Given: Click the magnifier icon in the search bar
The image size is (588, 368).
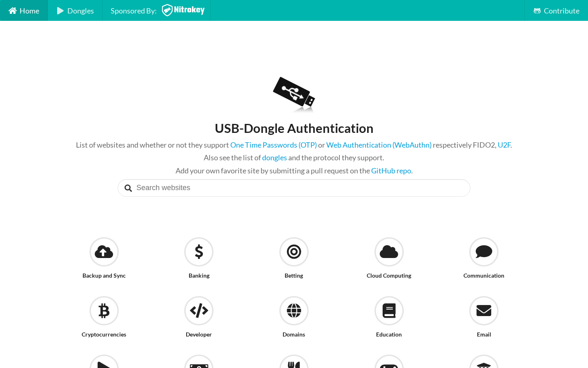Looking at the screenshot, I should coord(128,188).
